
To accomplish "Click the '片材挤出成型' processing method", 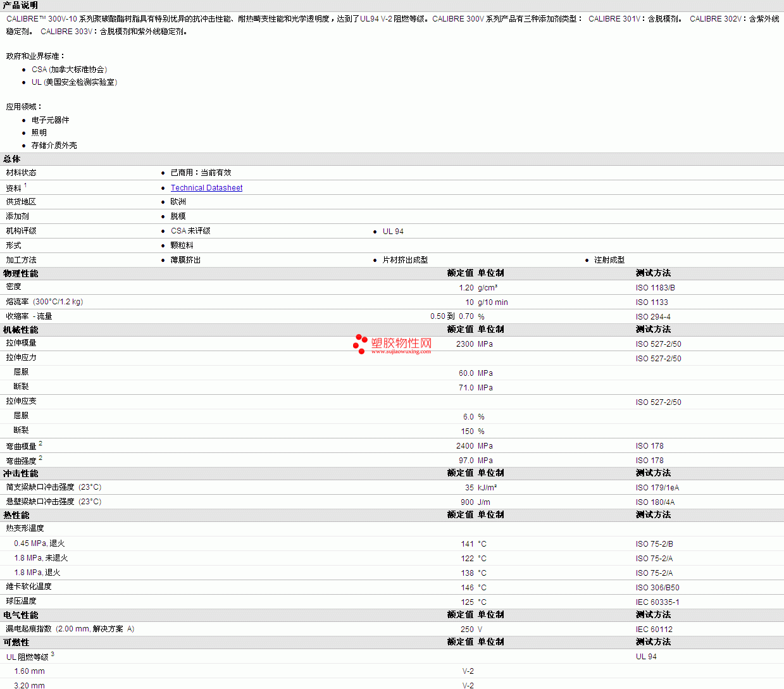I will tap(406, 260).
